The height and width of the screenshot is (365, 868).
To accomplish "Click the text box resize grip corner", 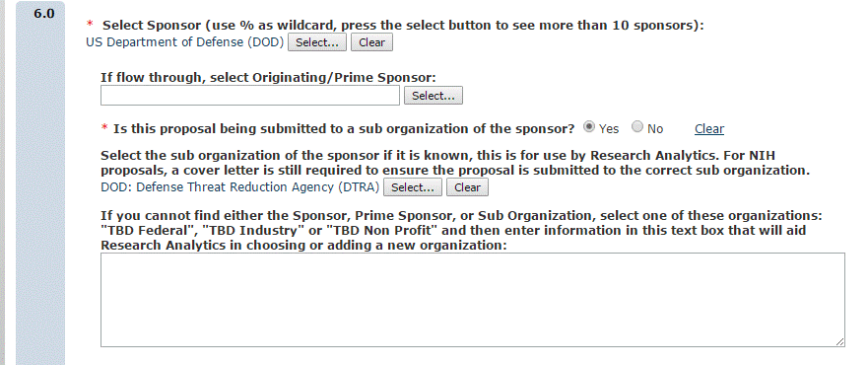I will [840, 342].
